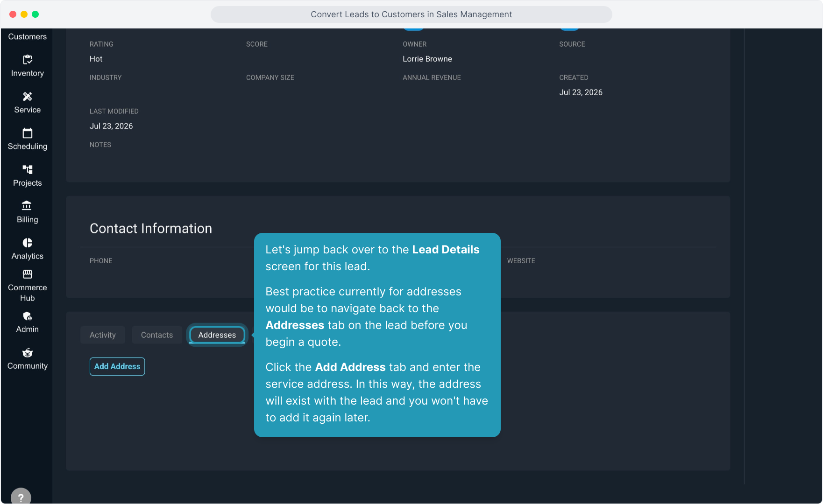Click the RATING field label

click(101, 44)
